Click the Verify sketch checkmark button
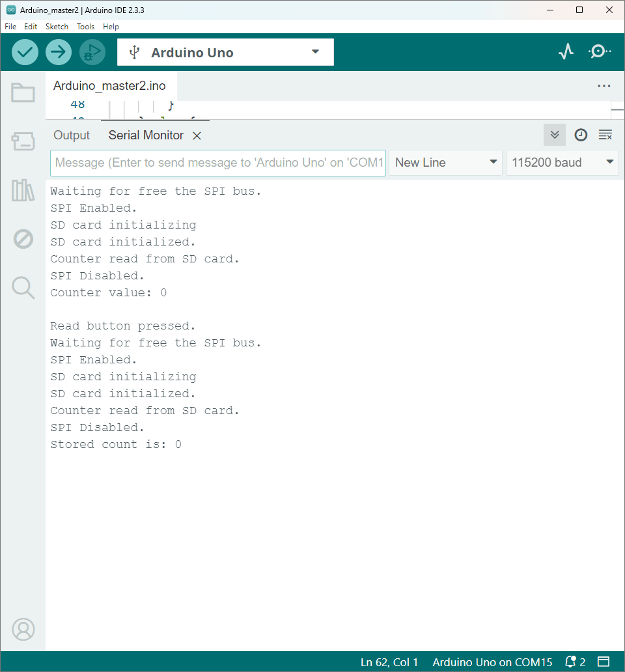Screen dimensions: 625x672 [x=25, y=52]
